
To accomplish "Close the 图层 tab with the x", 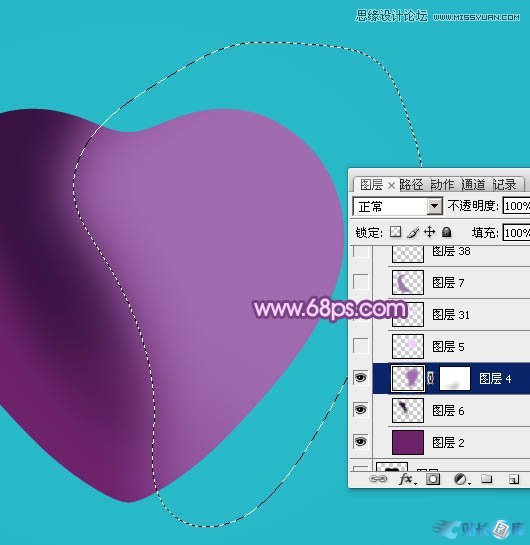I will 391,186.
